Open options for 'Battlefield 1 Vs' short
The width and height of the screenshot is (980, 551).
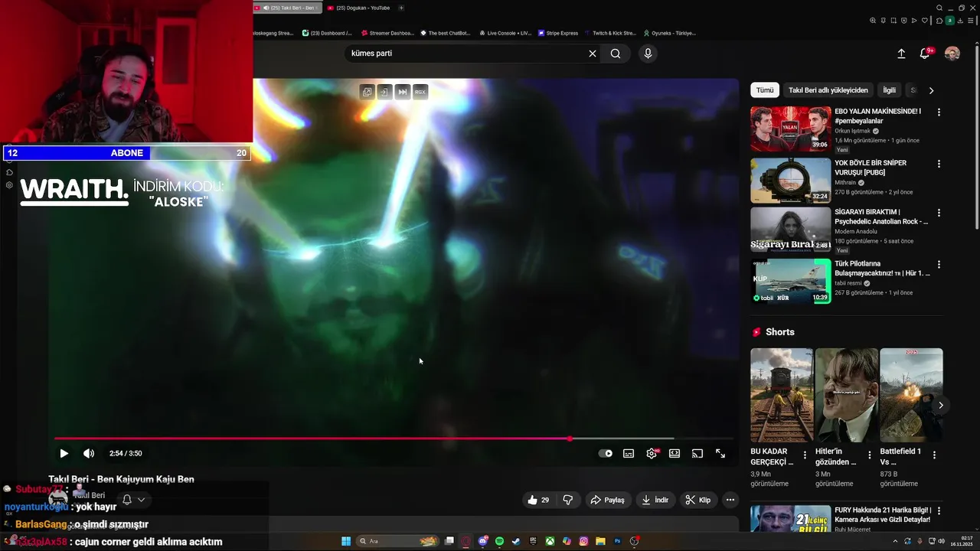pyautogui.click(x=934, y=455)
